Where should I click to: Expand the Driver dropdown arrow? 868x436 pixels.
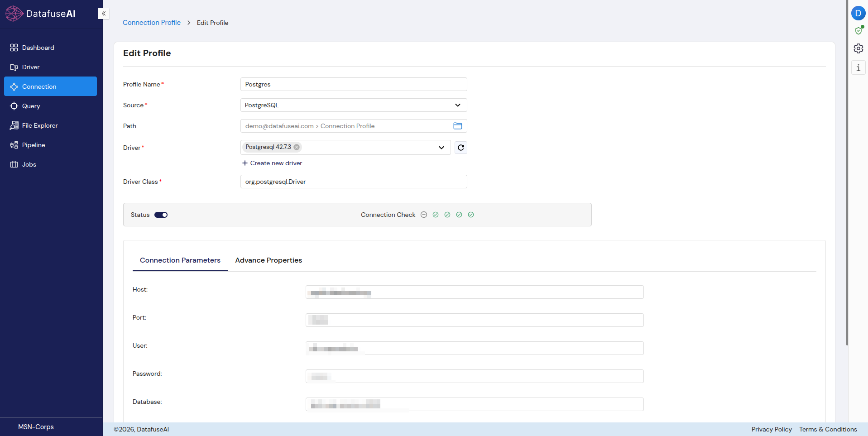tap(441, 148)
